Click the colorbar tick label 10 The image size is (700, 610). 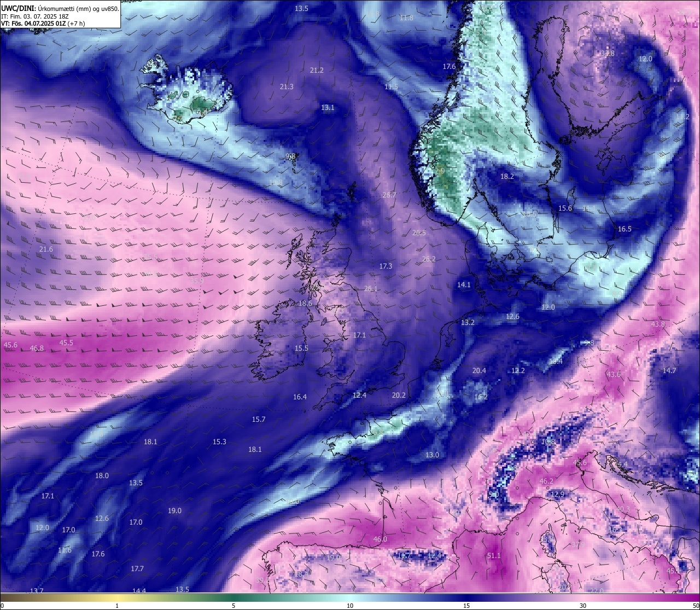350,606
